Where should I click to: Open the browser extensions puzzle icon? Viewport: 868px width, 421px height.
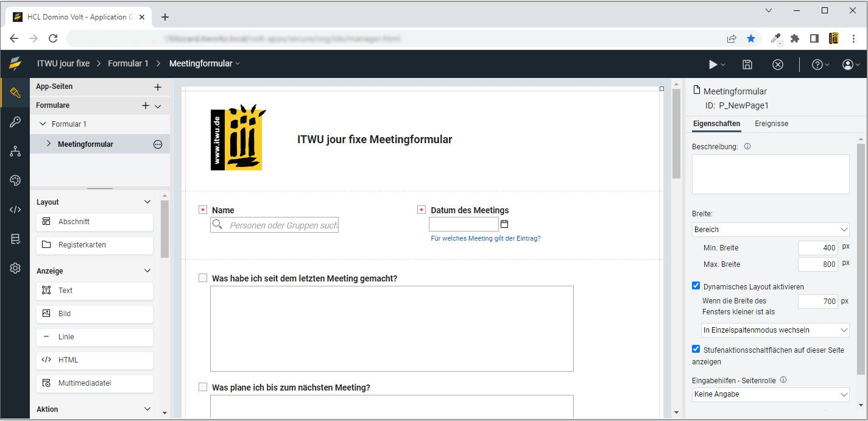click(x=795, y=38)
